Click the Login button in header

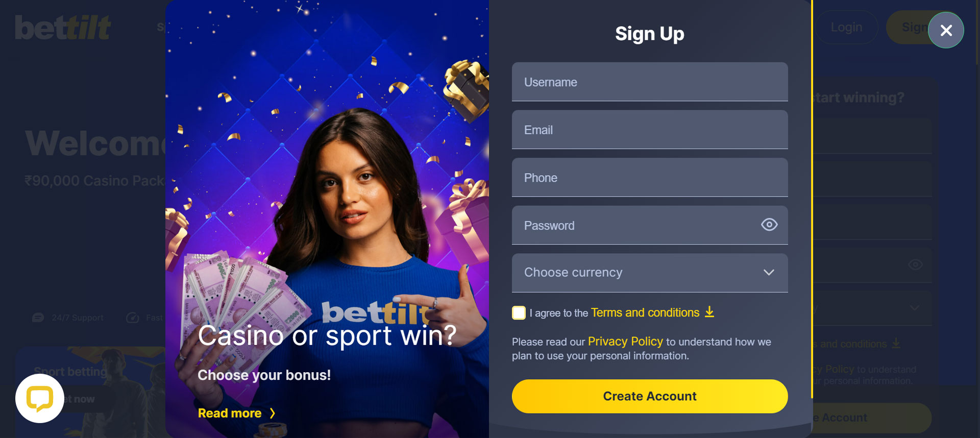(846, 27)
